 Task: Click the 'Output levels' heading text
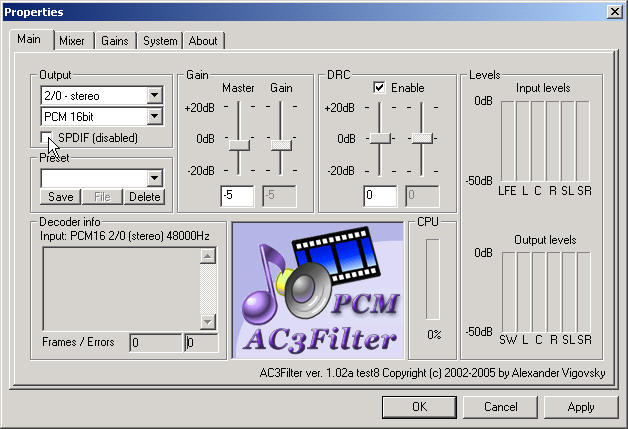(545, 240)
